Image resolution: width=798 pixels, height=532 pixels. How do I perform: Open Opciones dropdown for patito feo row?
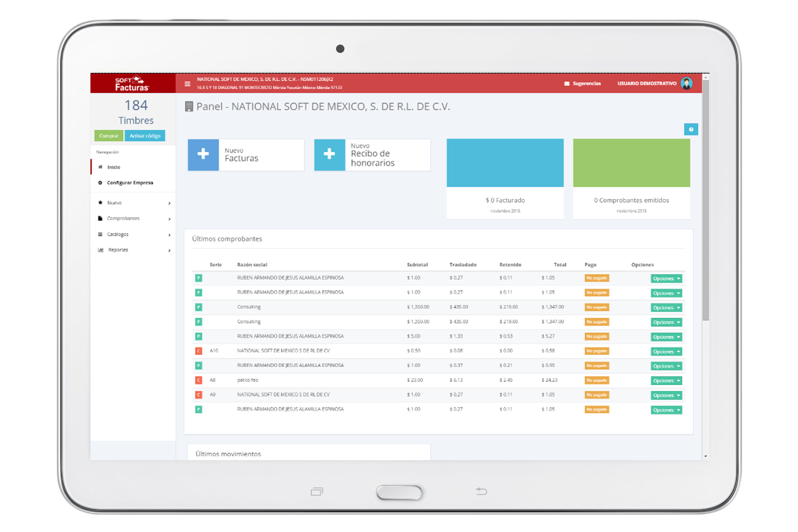(x=666, y=381)
